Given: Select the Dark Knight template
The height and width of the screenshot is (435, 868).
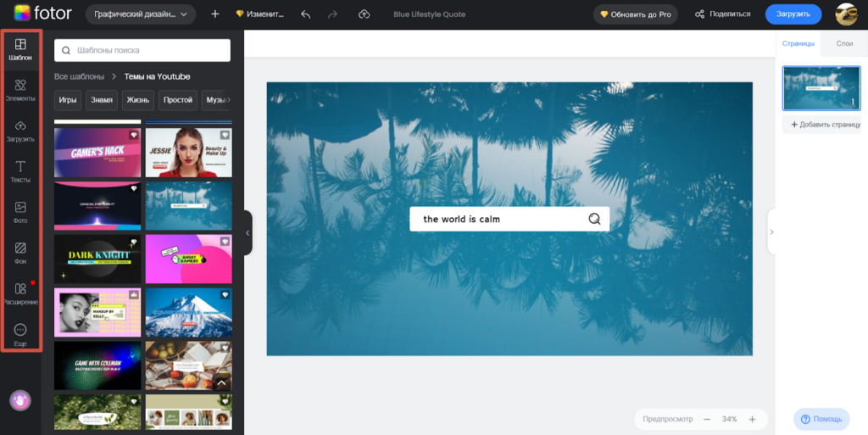Looking at the screenshot, I should point(97,259).
